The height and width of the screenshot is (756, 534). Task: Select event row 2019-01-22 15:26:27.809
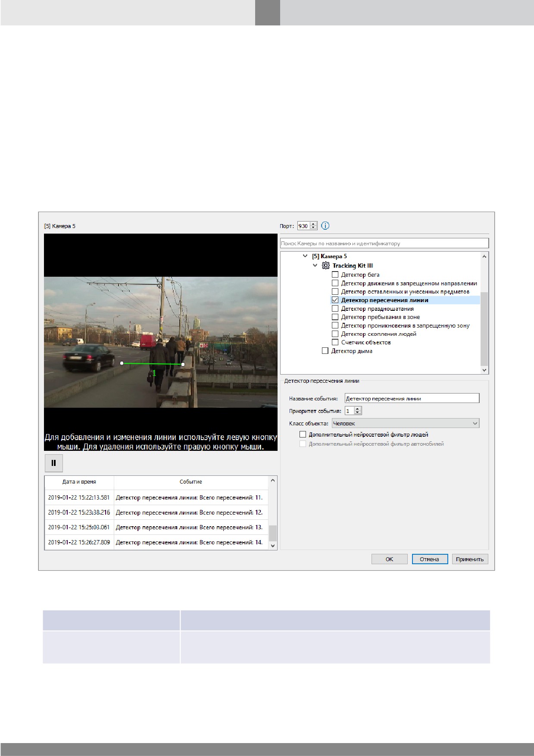pos(156,542)
